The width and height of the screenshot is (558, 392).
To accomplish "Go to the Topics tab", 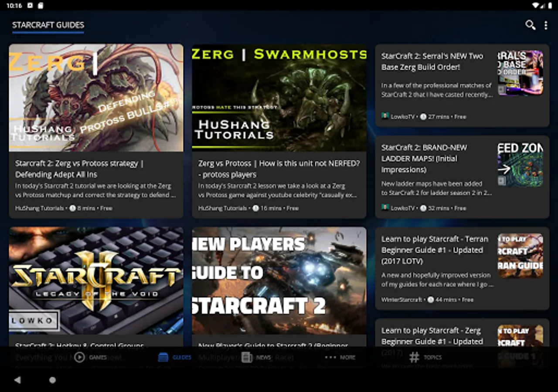I will (425, 357).
